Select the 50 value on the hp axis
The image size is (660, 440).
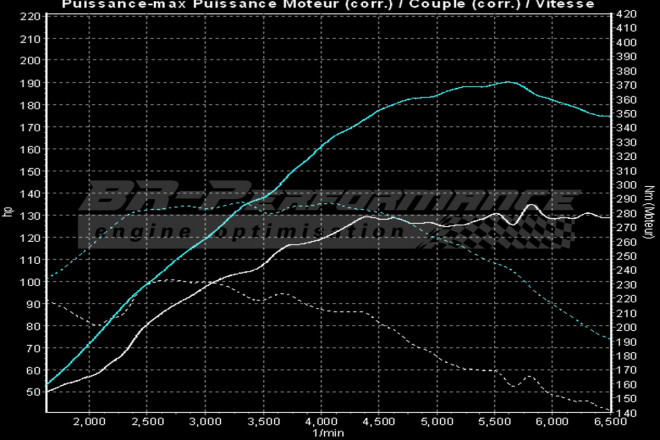click(x=32, y=391)
